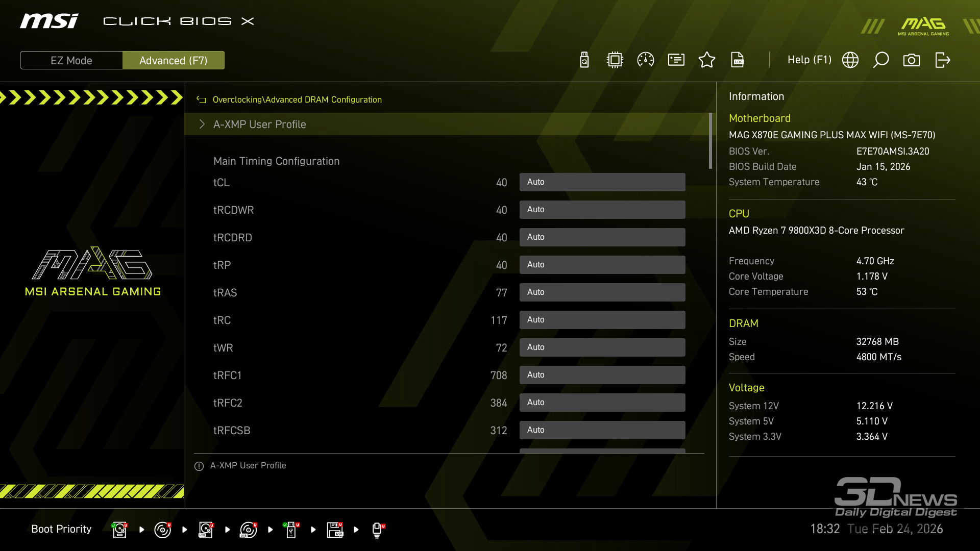Screen dimensions: 980x551
Task: Switch to Advanced (F7) mode
Action: point(174,60)
